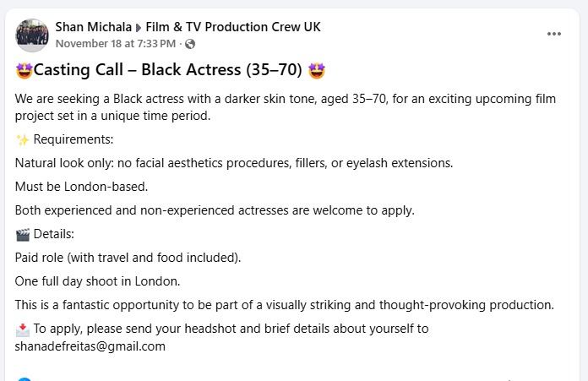
Task: Click the 'This is a fantastic opportunity' sentence
Action: (284, 304)
